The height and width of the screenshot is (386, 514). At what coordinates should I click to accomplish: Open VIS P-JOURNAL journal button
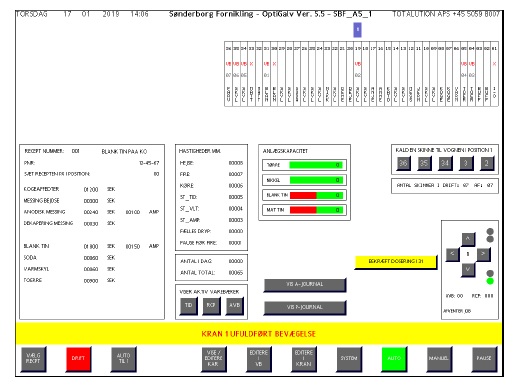(x=305, y=307)
